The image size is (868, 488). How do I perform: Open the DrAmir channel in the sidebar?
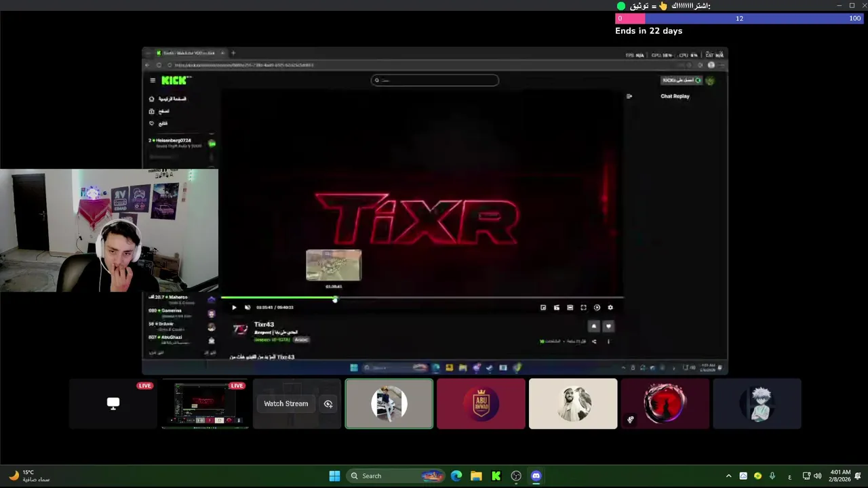tap(181, 326)
